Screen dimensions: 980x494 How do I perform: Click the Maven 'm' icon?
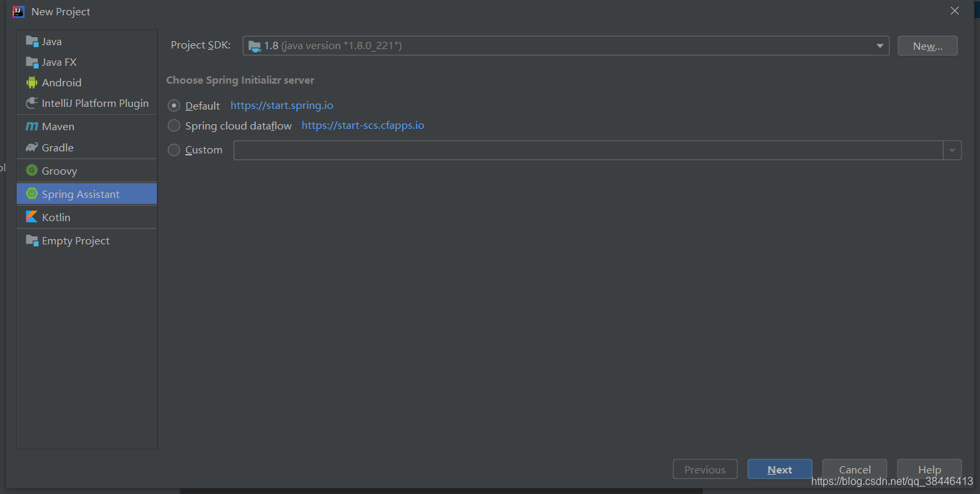[32, 126]
